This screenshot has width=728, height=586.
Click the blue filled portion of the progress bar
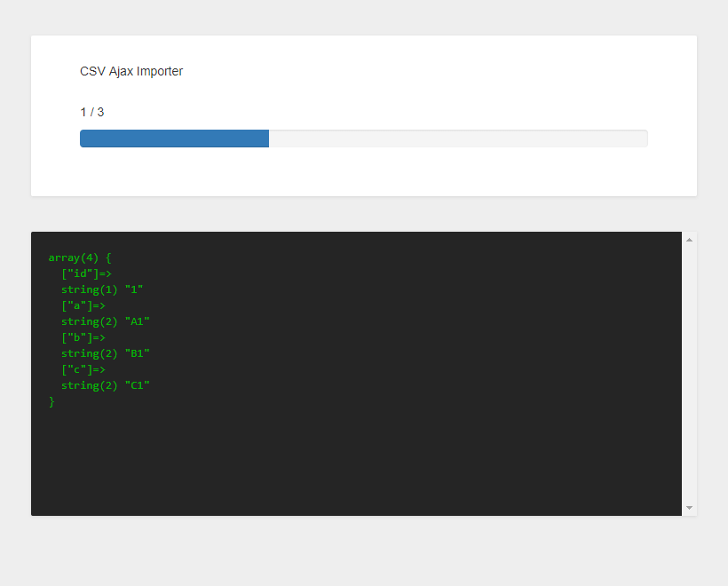point(174,139)
